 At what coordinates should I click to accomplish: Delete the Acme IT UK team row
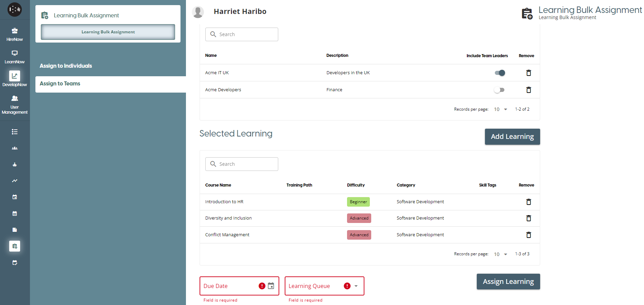(x=529, y=73)
